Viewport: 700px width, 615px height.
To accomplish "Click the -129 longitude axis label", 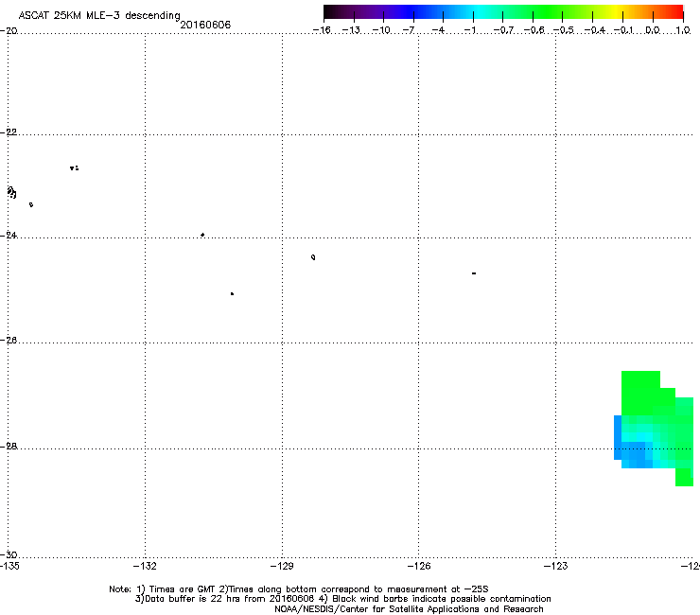I will 282,566.
